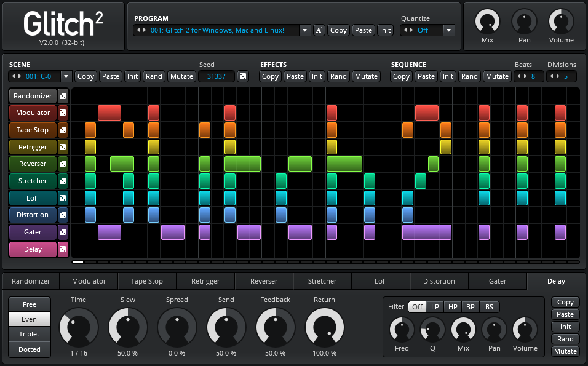The height and width of the screenshot is (366, 588).
Task: Enable the LP filter type
Action: [435, 307]
